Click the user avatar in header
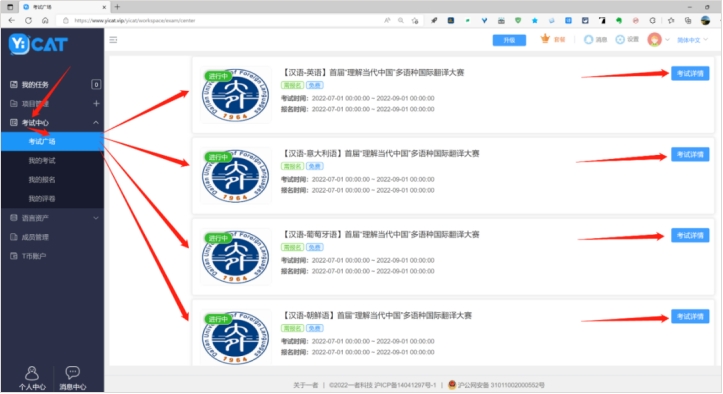The width and height of the screenshot is (723, 394). pos(654,40)
